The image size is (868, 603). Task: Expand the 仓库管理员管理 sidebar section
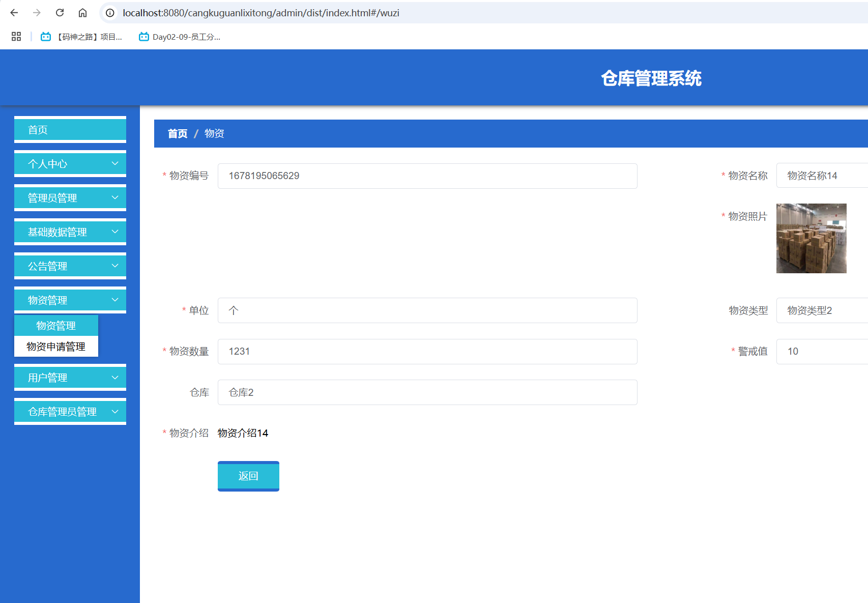tap(70, 411)
